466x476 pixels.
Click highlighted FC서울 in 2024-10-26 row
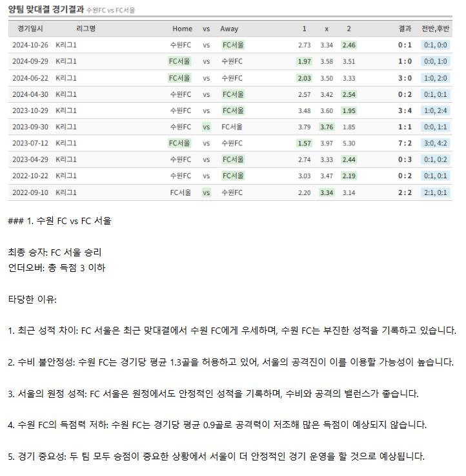pyautogui.click(x=233, y=45)
